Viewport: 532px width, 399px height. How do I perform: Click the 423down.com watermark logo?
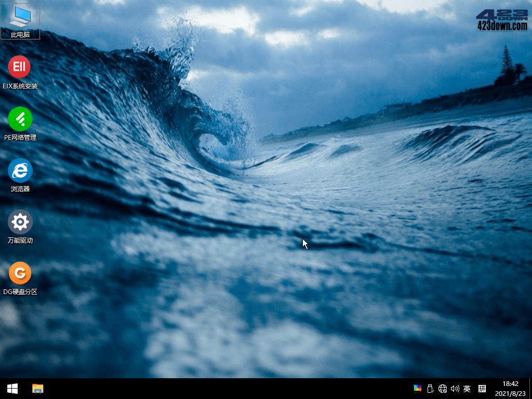pos(501,20)
